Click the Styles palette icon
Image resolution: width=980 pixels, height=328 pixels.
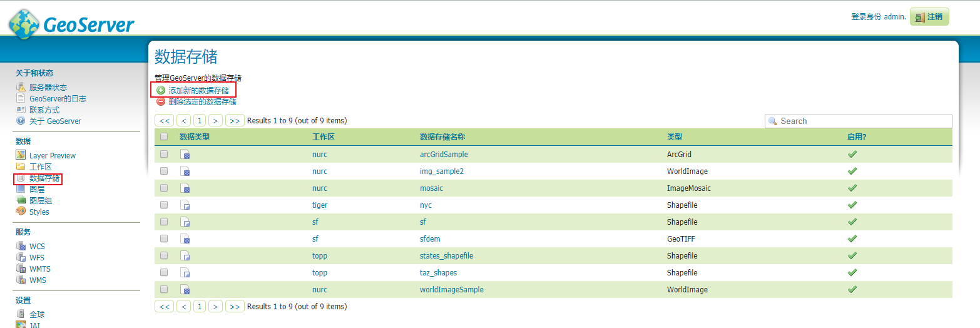(21, 212)
